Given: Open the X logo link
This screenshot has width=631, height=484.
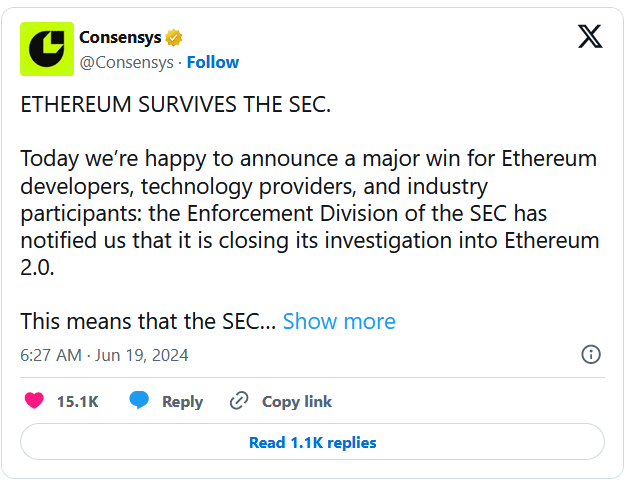Looking at the screenshot, I should pos(590,38).
